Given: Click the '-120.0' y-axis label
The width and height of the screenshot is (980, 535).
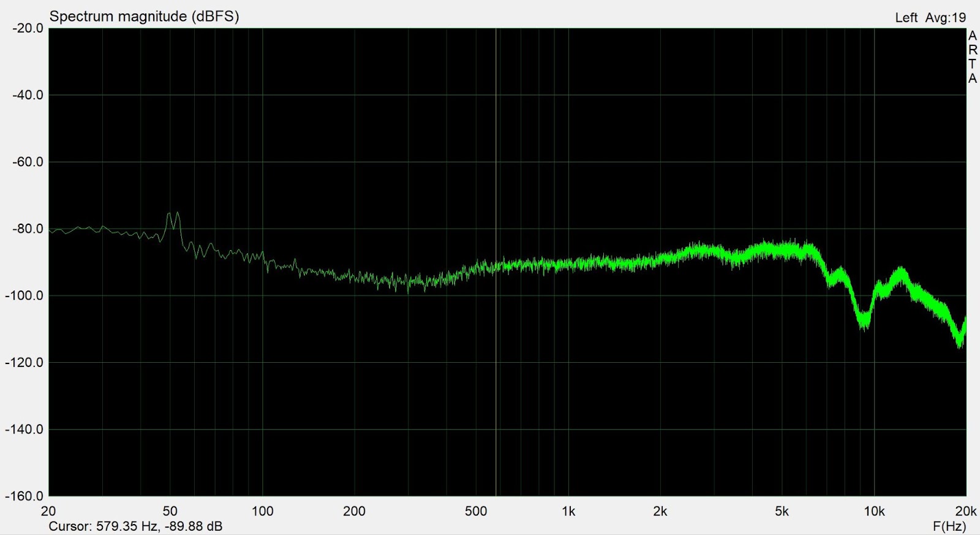Looking at the screenshot, I should (x=24, y=362).
